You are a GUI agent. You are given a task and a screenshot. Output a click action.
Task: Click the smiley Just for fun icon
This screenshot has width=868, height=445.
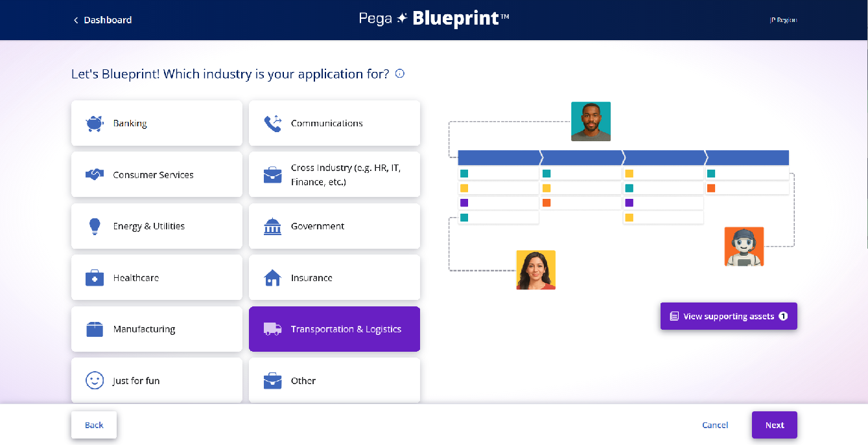tap(95, 380)
